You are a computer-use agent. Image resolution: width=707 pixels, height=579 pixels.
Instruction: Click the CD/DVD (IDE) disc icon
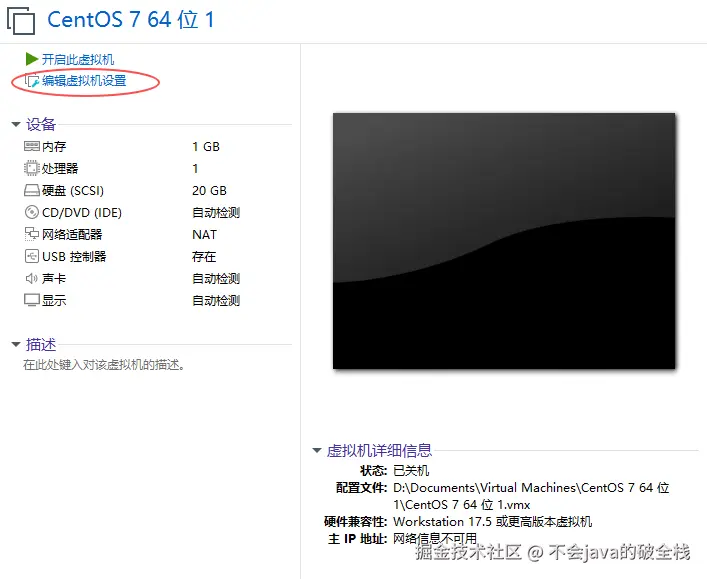click(x=32, y=212)
